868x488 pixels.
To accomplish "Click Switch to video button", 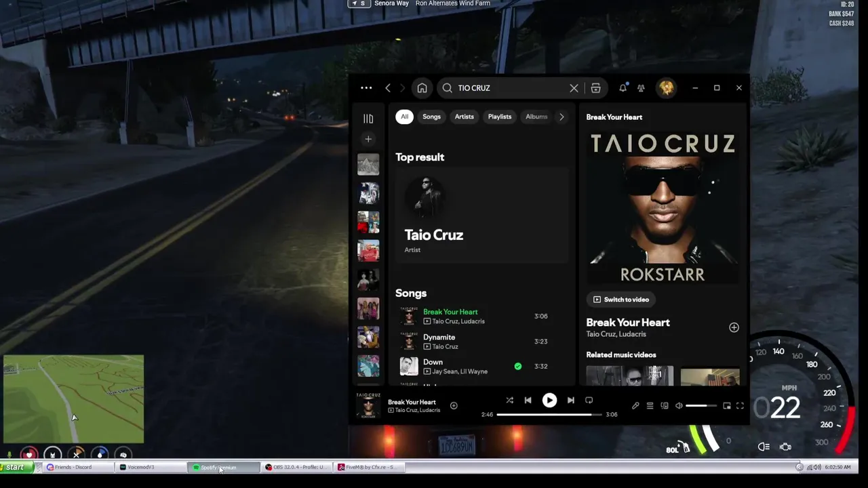I will tap(621, 300).
